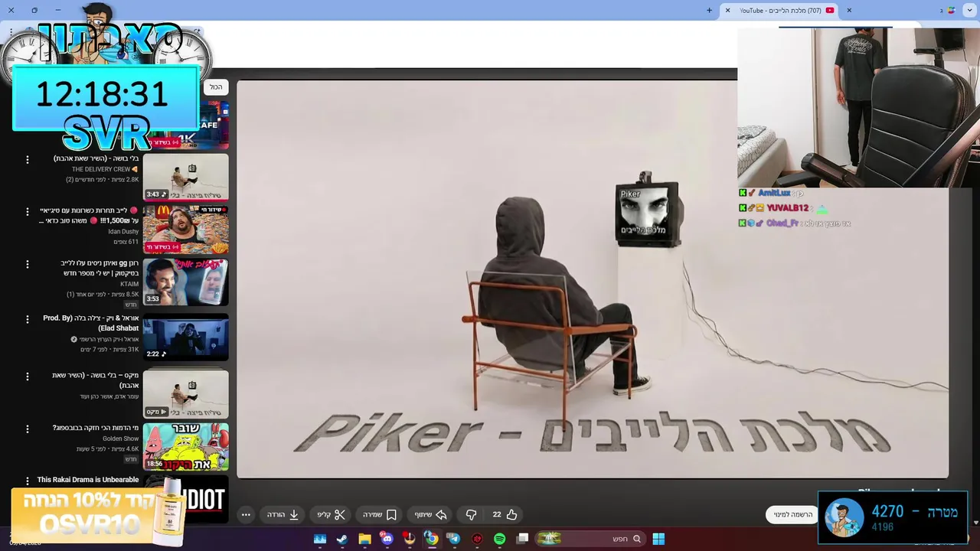Open the 2:22 Elad Shabat video thumbnail

pyautogui.click(x=186, y=337)
